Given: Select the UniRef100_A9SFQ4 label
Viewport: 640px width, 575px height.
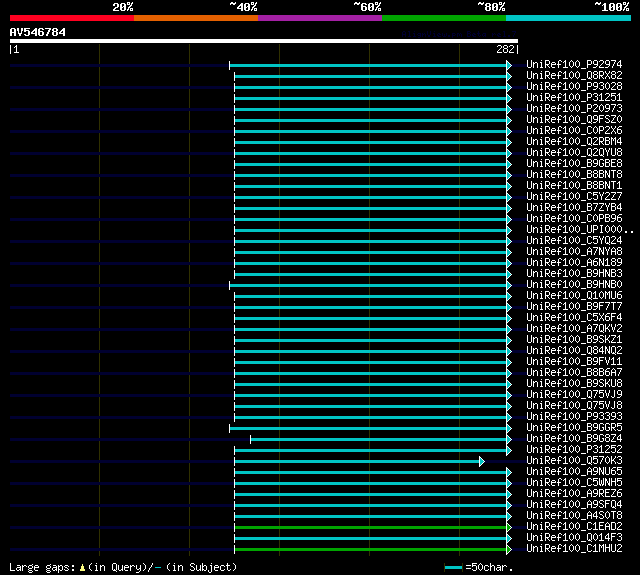Looking at the screenshot, I should (x=574, y=505).
